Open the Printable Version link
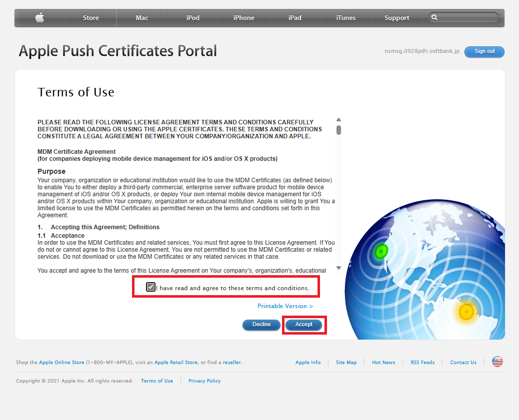The image size is (519, 420). [x=285, y=306]
